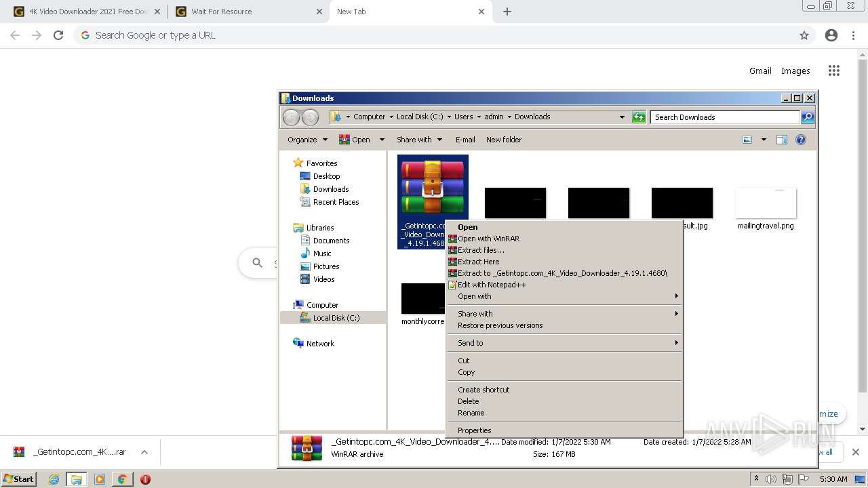
Task: Open the Chrome profile avatar icon
Action: (831, 35)
